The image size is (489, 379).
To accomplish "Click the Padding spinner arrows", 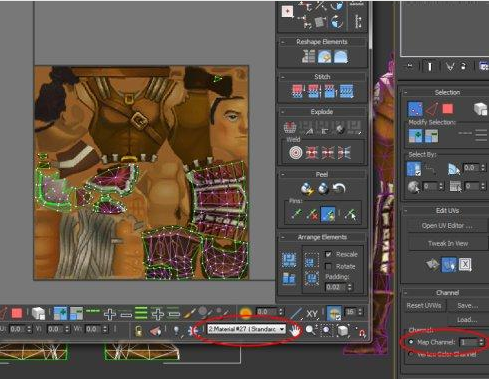I will point(350,287).
